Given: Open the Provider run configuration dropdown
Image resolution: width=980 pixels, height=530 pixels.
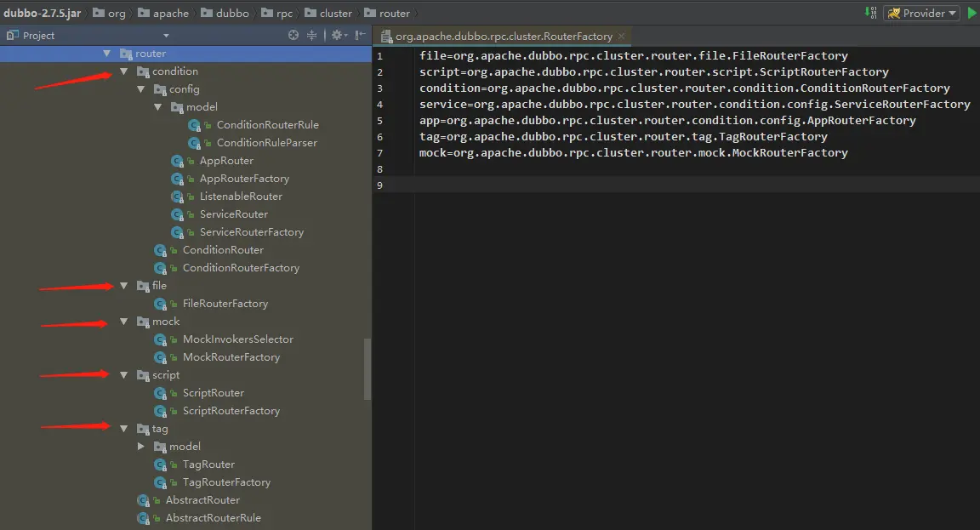Looking at the screenshot, I should click(922, 13).
